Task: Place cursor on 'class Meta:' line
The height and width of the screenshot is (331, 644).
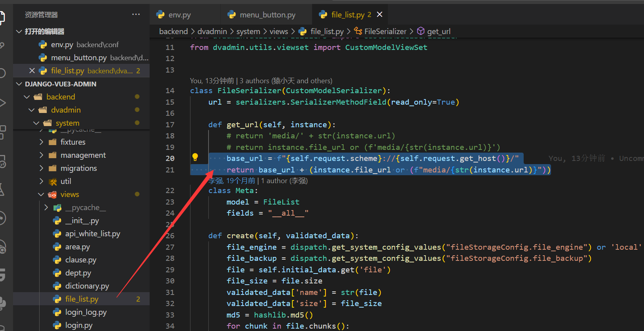Action: pyautogui.click(x=233, y=191)
